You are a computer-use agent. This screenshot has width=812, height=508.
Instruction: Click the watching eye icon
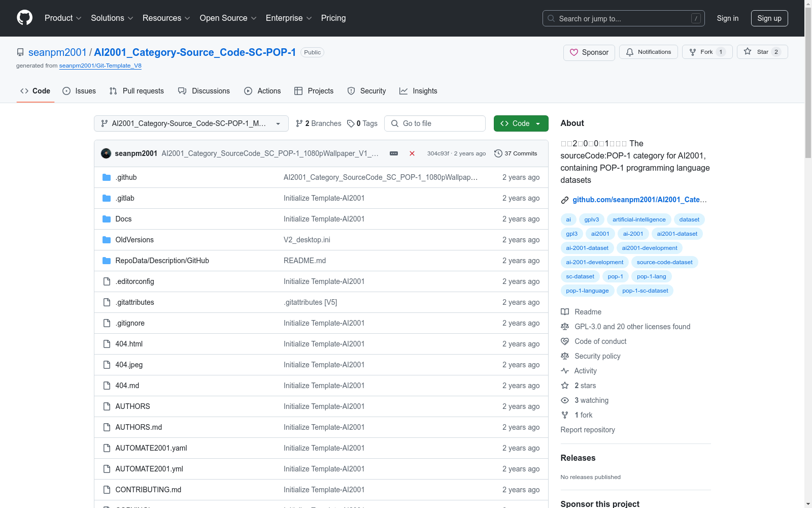coord(565,400)
